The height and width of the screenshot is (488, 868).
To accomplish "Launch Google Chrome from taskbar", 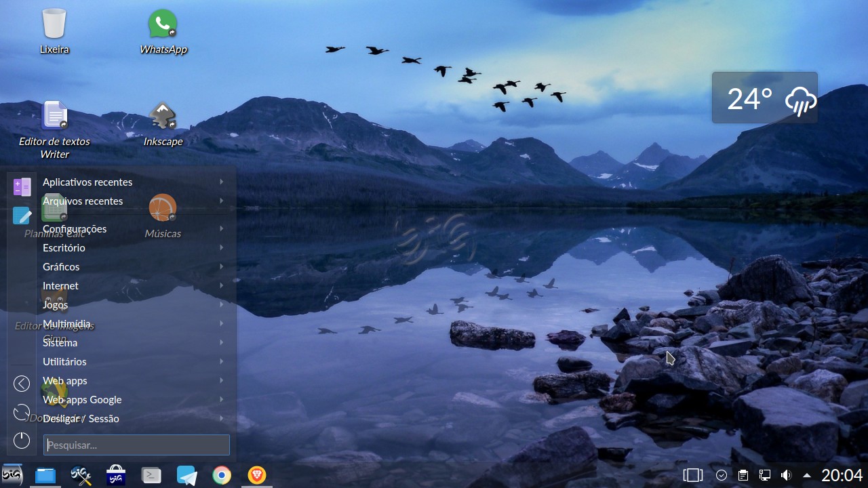I will [222, 476].
